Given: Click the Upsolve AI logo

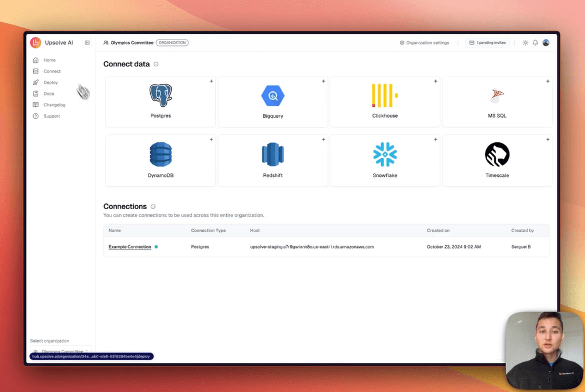Looking at the screenshot, I should pos(35,42).
